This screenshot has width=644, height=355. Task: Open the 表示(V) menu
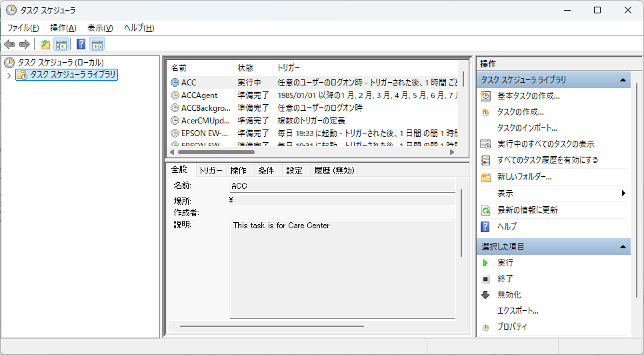(100, 28)
